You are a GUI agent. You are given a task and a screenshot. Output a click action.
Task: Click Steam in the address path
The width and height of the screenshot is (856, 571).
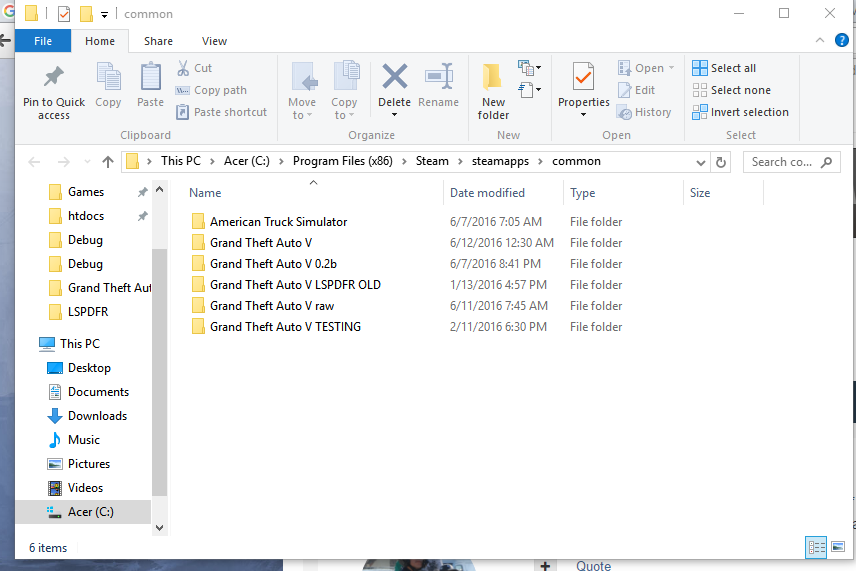click(432, 161)
